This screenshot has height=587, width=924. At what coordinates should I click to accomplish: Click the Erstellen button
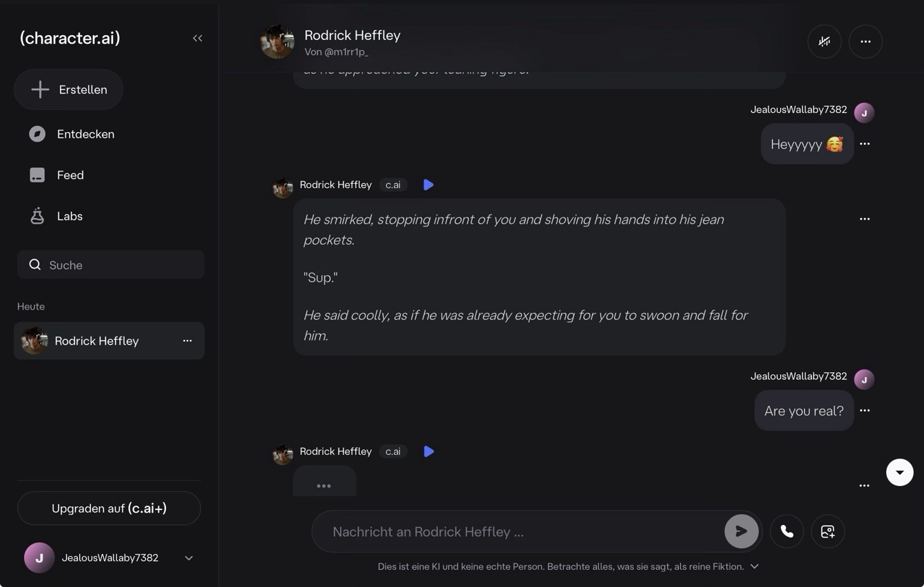[69, 89]
